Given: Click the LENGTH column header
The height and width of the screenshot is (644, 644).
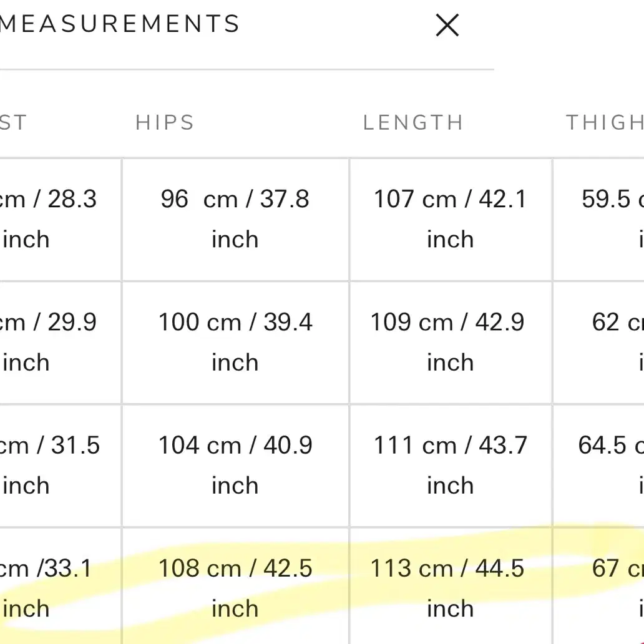Looking at the screenshot, I should coord(413,122).
